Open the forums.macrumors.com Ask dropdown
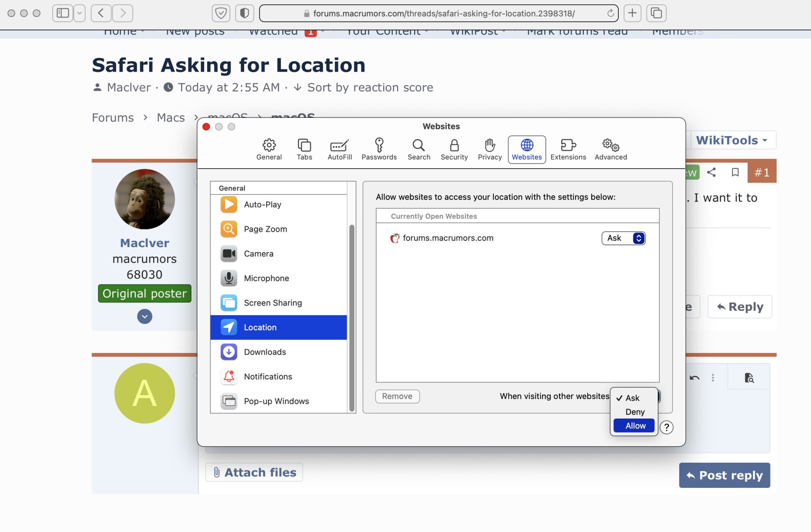Screen dimensions: 811x532 pos(623,238)
